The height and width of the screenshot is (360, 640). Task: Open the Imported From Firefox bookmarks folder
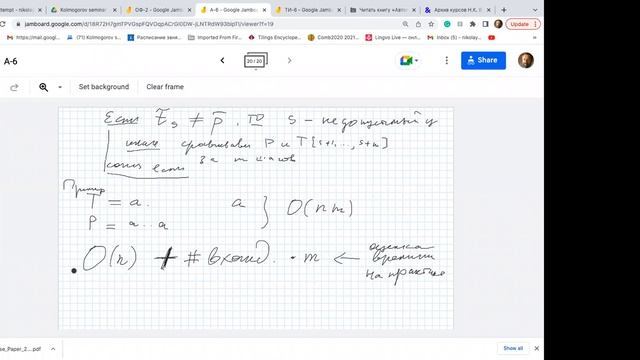point(215,38)
